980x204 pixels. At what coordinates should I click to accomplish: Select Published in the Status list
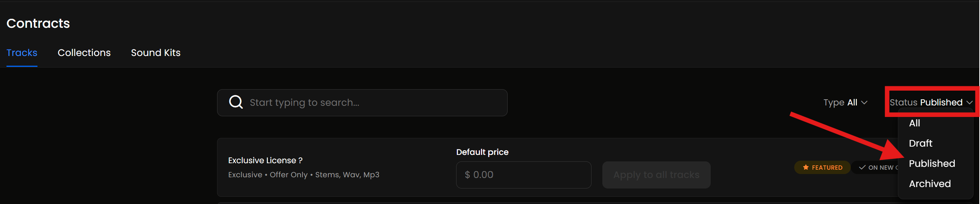932,164
